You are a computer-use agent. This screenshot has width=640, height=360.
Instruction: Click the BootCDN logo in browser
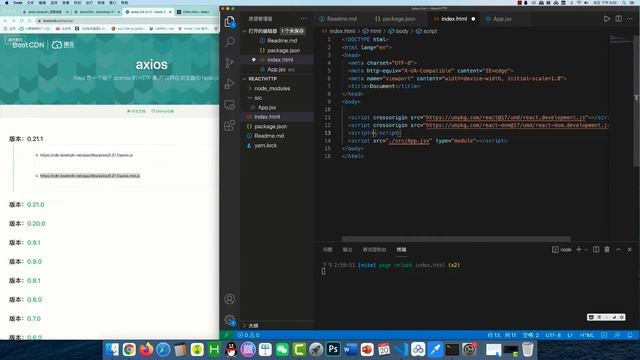click(x=28, y=44)
